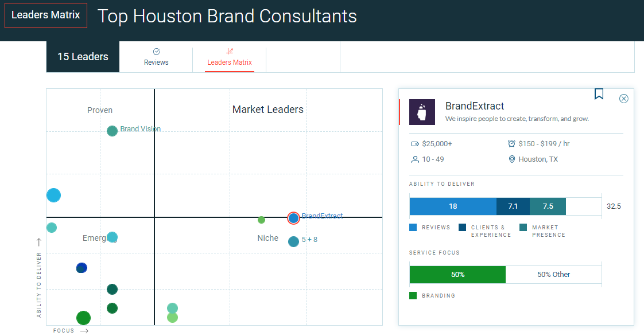Screen dimensions: 644x336
Task: Bookmark the BrandExtract company card
Action: [x=599, y=94]
